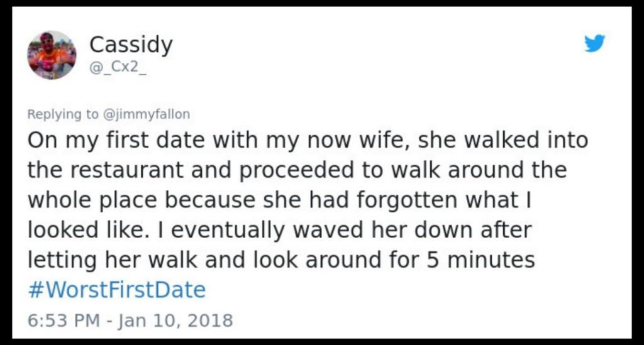Click the Jan 10, 2018 date

(x=176, y=320)
